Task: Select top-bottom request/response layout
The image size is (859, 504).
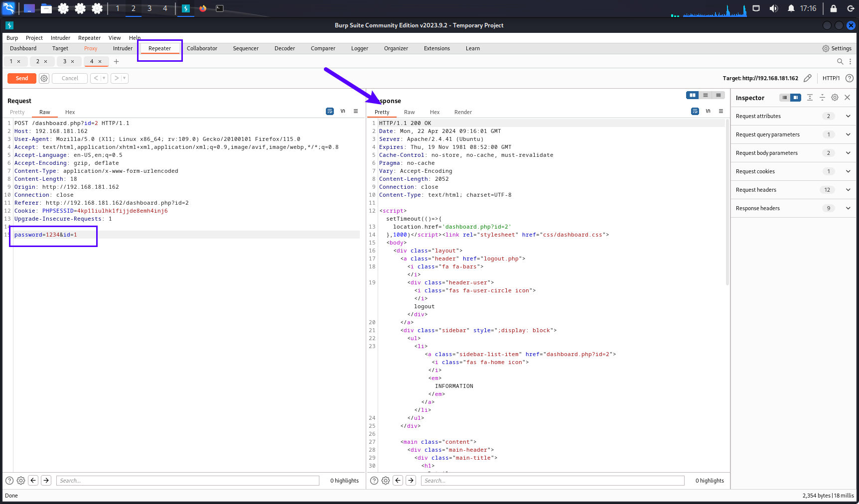Action: pos(706,95)
